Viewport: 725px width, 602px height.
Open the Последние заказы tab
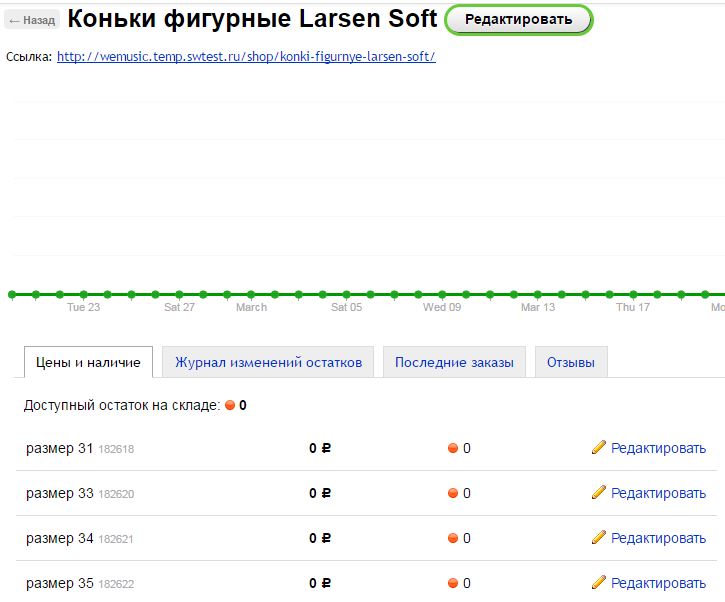click(x=454, y=362)
